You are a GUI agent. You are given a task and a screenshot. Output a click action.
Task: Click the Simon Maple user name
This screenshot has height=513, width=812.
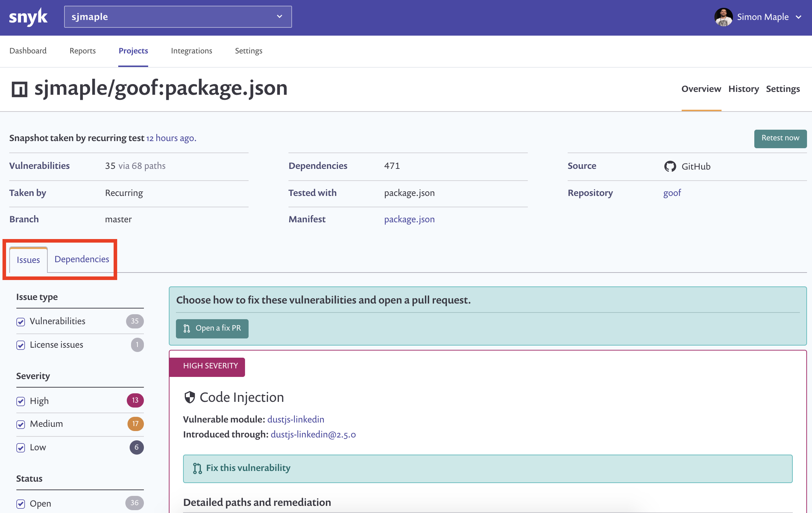tap(762, 17)
